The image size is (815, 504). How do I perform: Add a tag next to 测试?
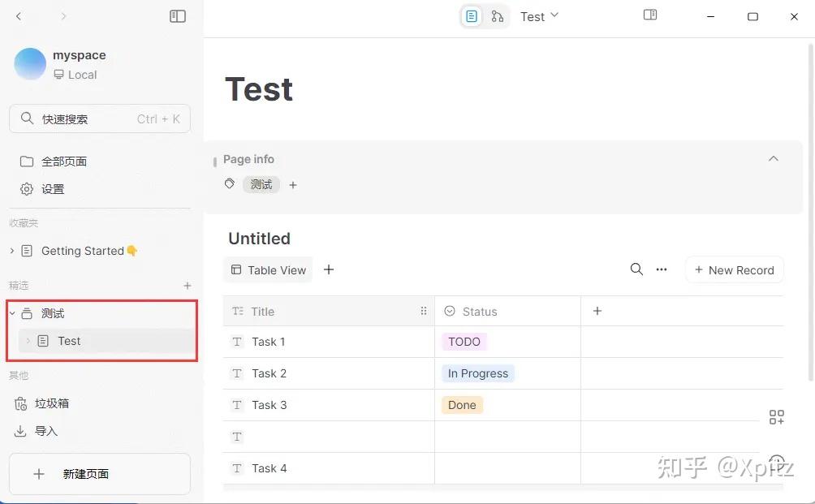tap(293, 185)
